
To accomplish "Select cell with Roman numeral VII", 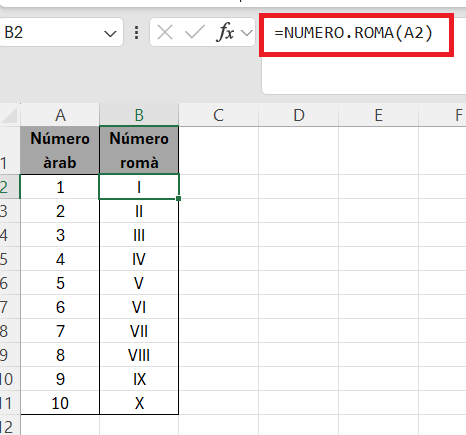I will click(x=139, y=331).
